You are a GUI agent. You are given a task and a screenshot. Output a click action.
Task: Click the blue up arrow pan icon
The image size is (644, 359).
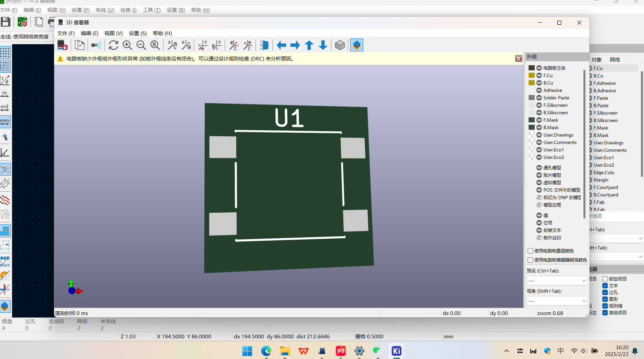click(x=309, y=45)
